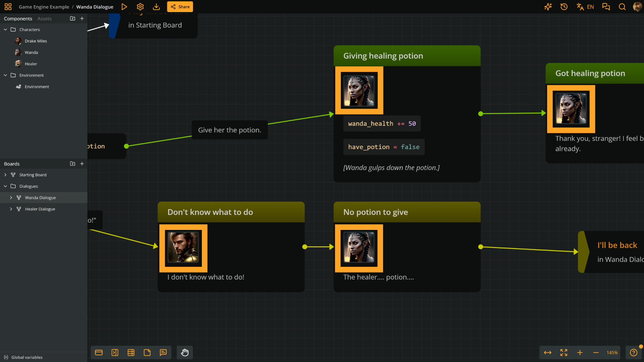Collapse the Characters folder
The width and height of the screenshot is (644, 362).
5,29
